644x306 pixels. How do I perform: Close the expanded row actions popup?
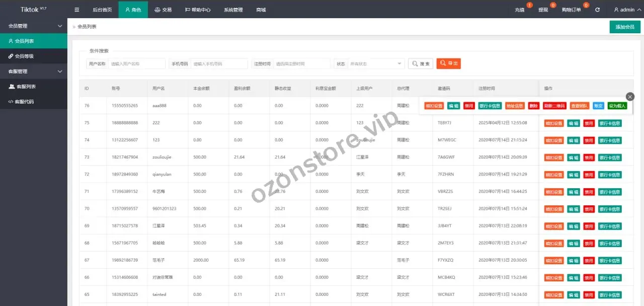pos(630,97)
